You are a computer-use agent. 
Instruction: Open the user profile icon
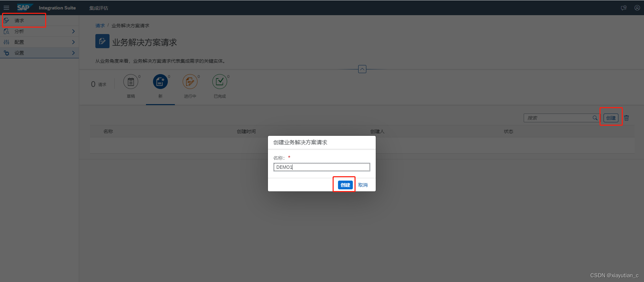637,8
